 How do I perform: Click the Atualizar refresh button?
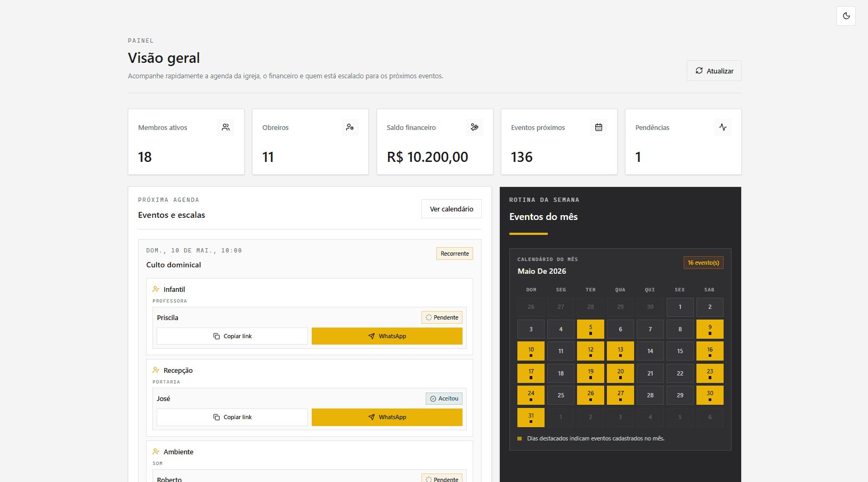coord(714,71)
